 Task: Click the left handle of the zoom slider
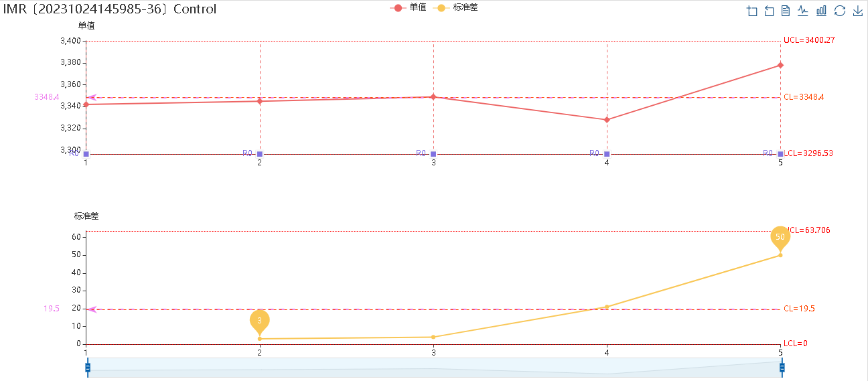pos(88,367)
